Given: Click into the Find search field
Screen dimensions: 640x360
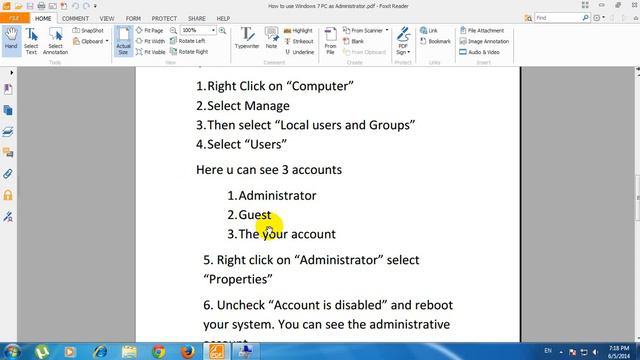Looking at the screenshot, I should [558, 18].
